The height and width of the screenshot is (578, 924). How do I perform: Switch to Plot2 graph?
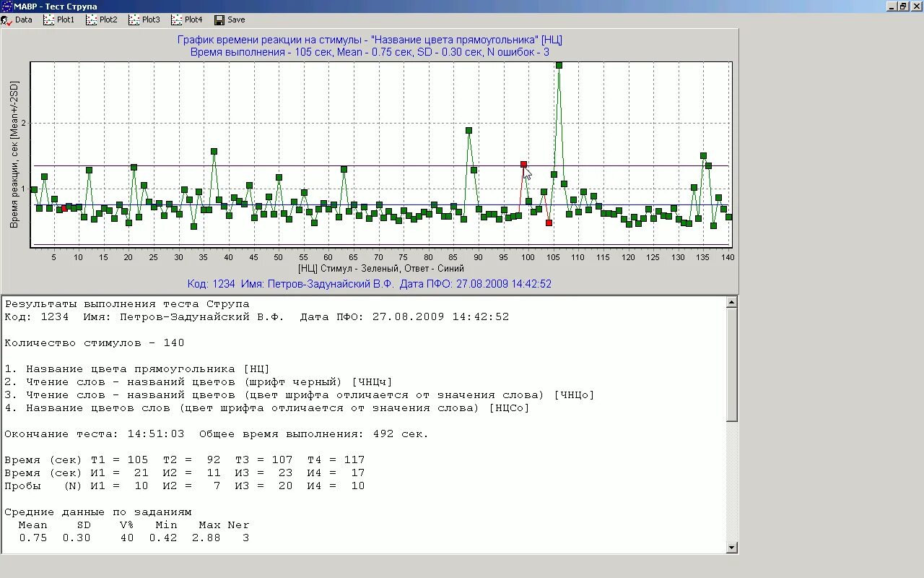[102, 20]
